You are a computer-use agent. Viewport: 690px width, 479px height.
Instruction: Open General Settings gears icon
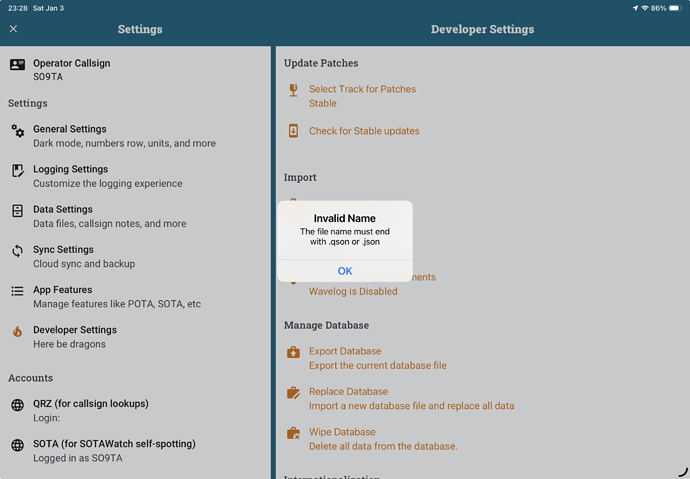[17, 131]
